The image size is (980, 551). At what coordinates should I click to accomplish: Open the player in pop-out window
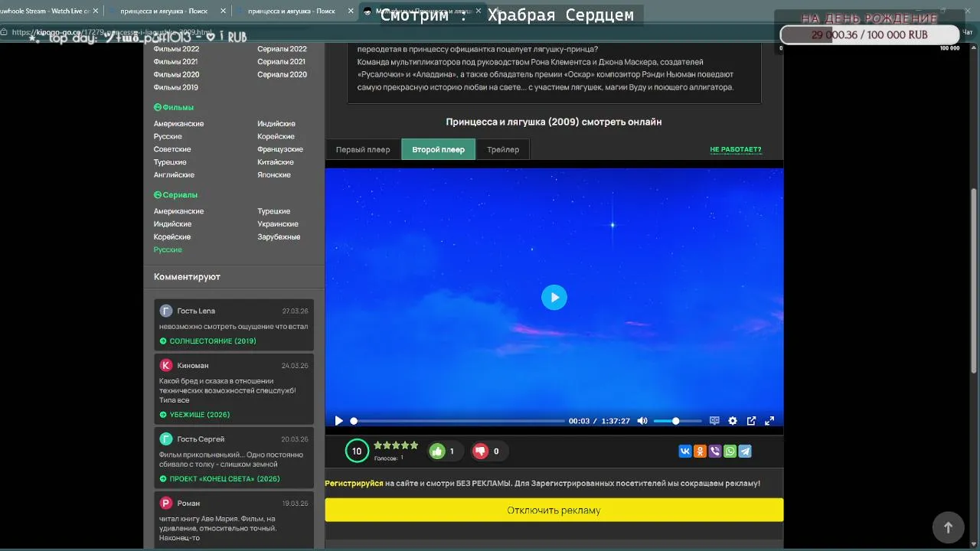(751, 421)
